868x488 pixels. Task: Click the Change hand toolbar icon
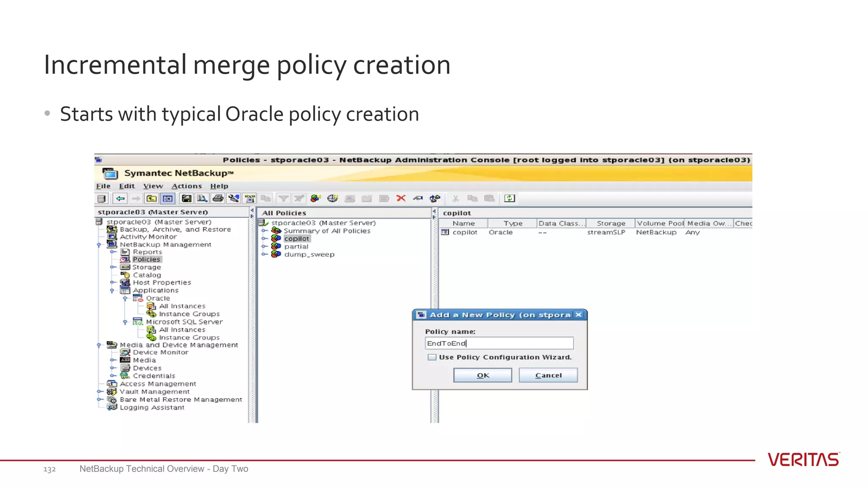(x=418, y=198)
